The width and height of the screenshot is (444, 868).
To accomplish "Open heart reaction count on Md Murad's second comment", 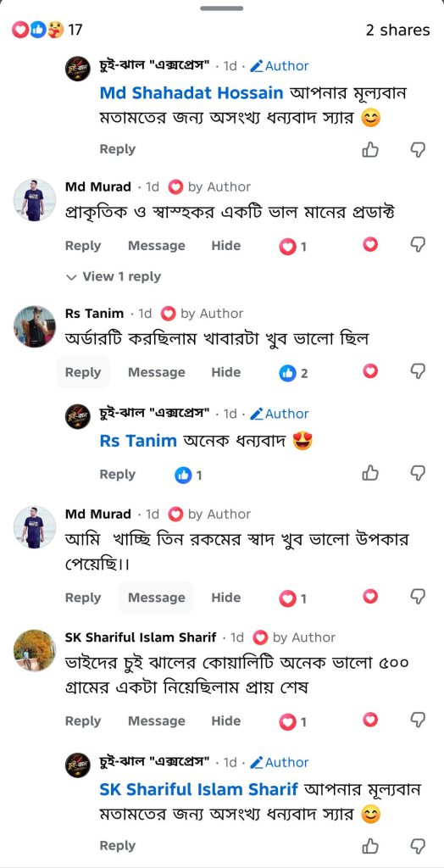I will coord(293,599).
